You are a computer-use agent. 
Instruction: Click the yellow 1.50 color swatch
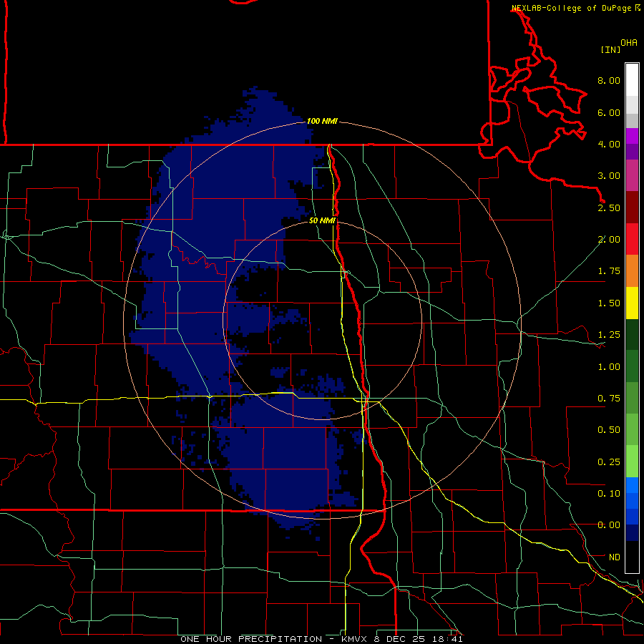click(632, 303)
